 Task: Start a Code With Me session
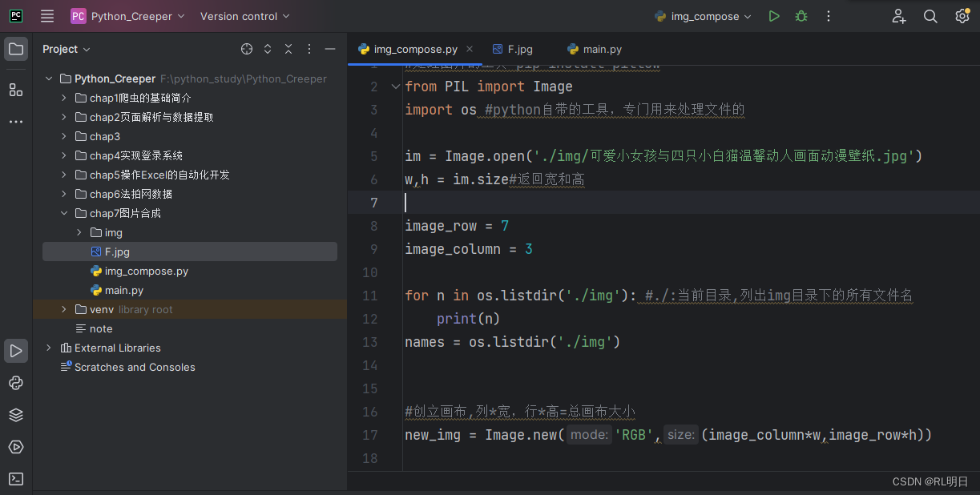click(x=899, y=15)
